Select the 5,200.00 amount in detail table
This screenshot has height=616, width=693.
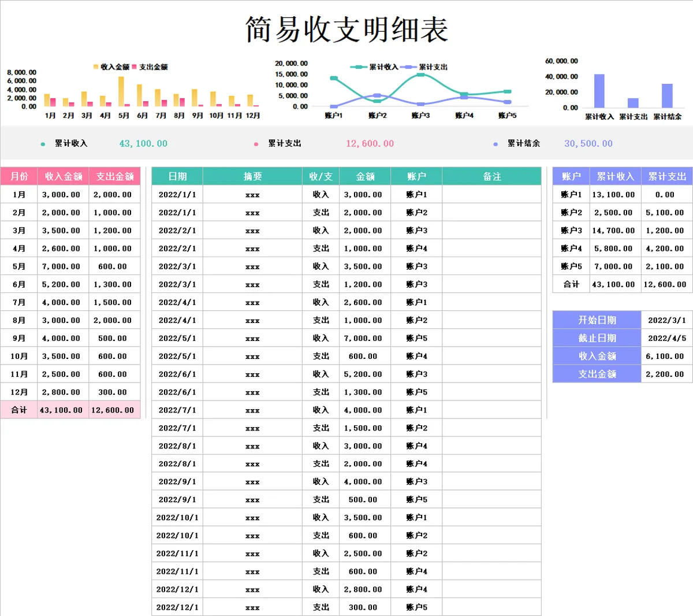[x=365, y=374]
